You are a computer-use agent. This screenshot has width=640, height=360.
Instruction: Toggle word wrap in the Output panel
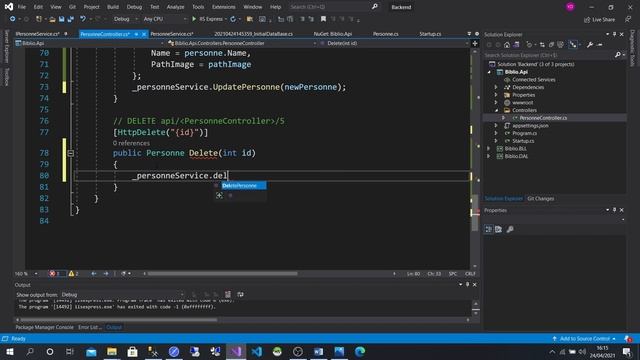coord(240,294)
